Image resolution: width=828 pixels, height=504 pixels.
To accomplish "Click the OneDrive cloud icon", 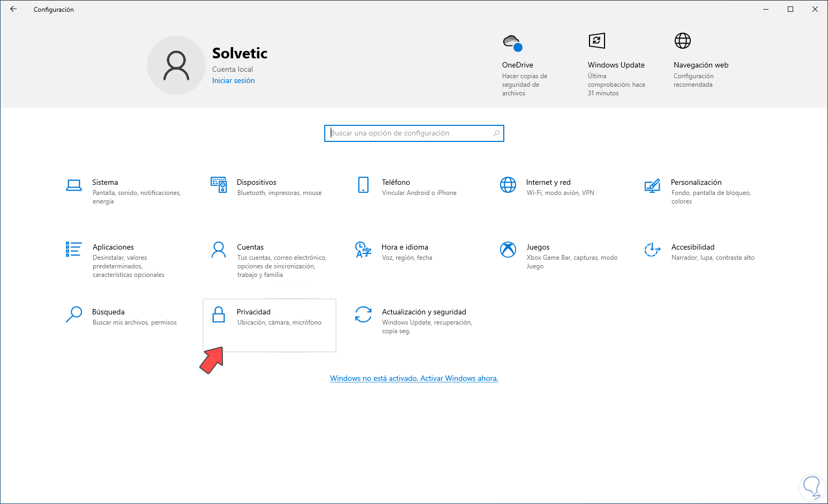I will click(512, 42).
